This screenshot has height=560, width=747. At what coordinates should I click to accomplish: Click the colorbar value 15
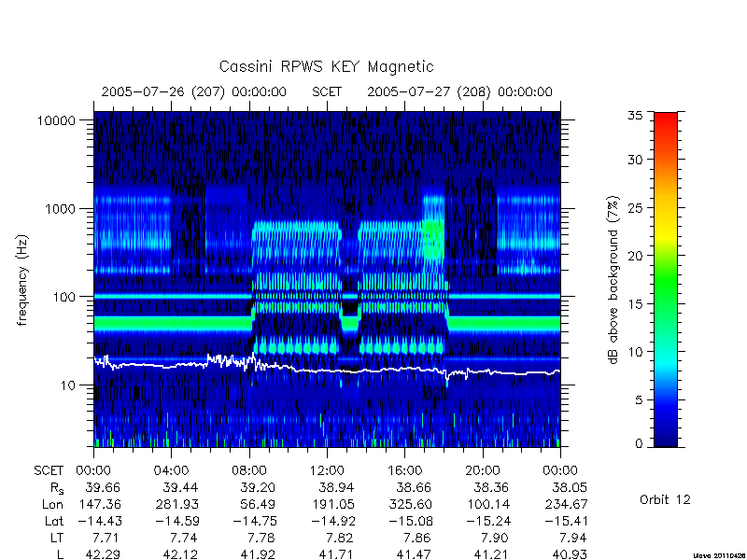(x=635, y=304)
